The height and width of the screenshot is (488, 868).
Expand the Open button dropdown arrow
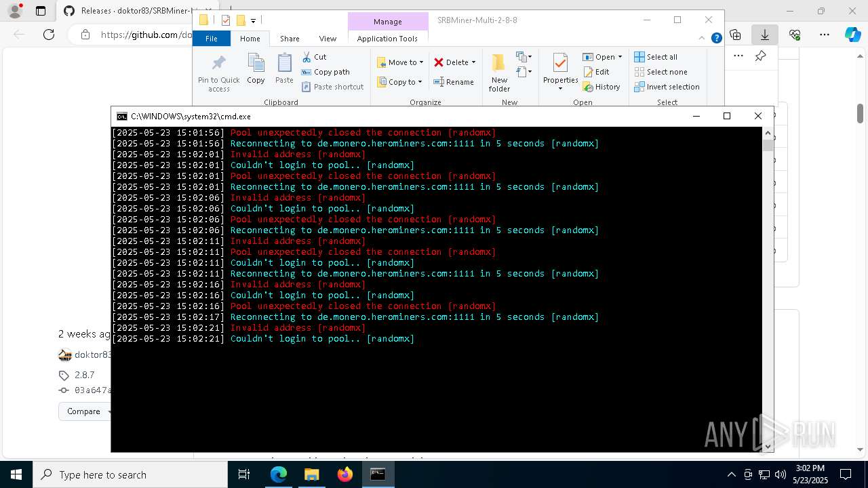click(x=620, y=57)
